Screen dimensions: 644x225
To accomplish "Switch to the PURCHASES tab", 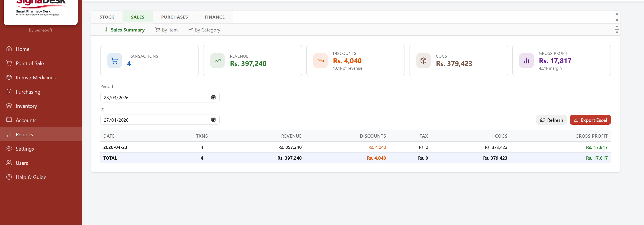I will pos(174,17).
